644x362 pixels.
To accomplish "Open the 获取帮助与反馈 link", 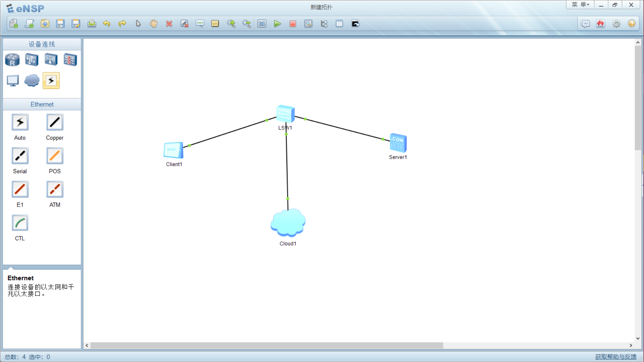I will click(x=616, y=357).
